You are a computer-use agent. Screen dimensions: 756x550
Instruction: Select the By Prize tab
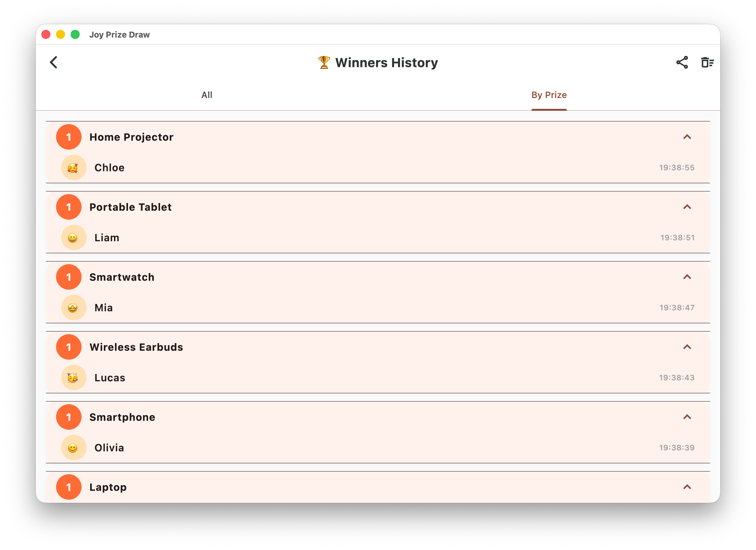(549, 95)
